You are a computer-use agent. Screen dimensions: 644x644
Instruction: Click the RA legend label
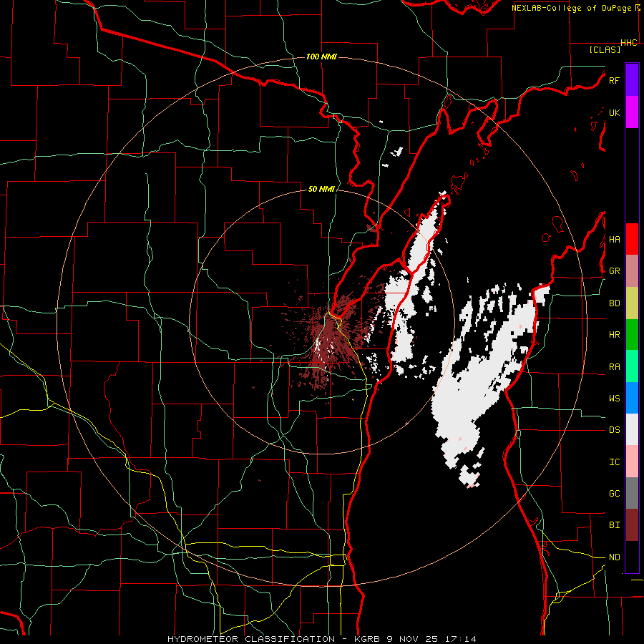click(x=614, y=367)
